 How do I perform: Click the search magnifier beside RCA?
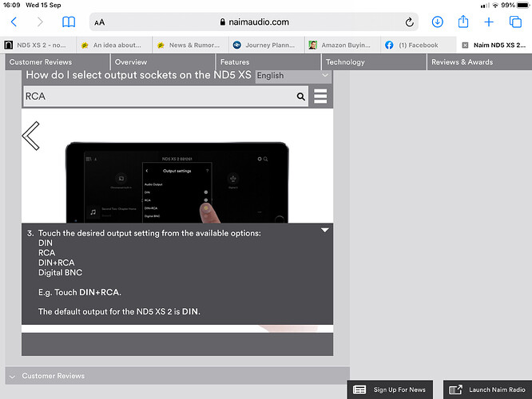point(301,97)
